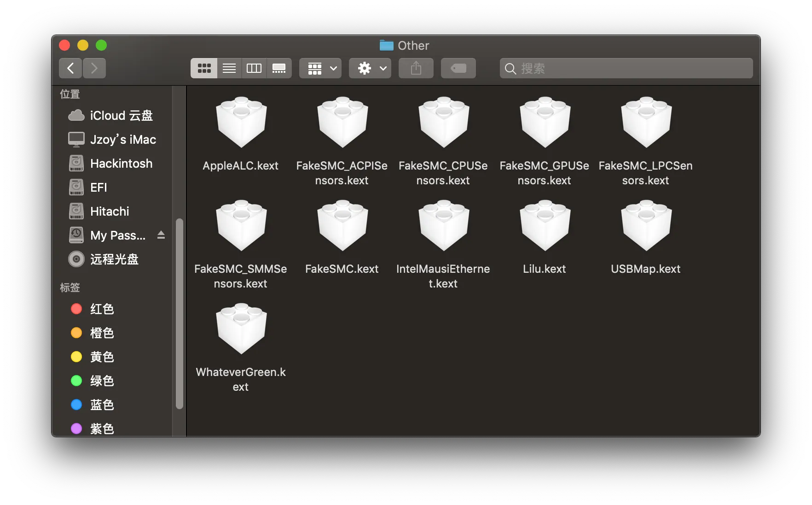Switch to gallery view mode

pos(279,68)
